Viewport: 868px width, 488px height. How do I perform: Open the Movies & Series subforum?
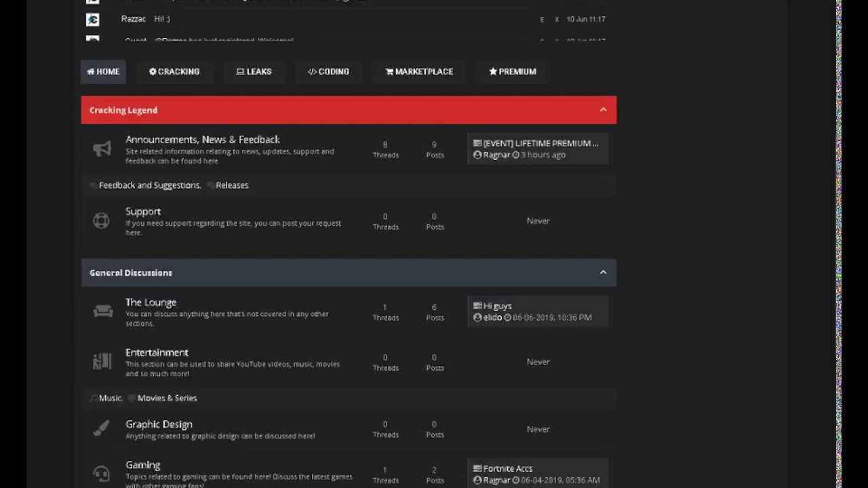167,398
